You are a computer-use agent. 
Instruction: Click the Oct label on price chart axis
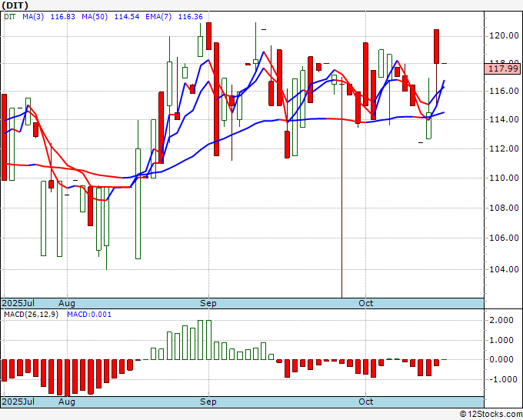click(365, 303)
